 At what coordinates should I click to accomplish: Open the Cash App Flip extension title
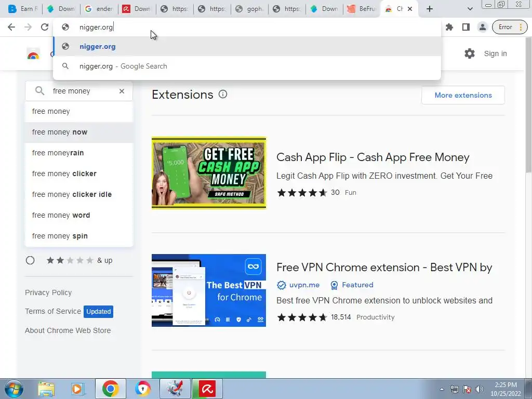(x=373, y=157)
